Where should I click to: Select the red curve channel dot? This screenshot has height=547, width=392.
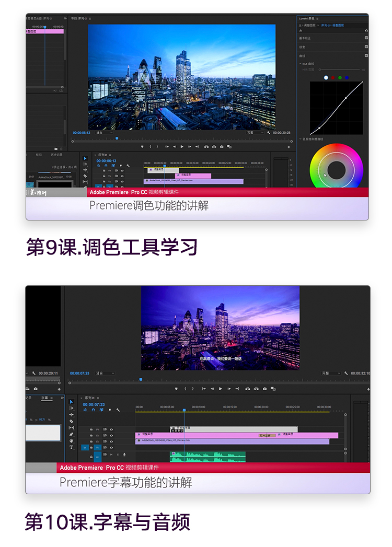tap(333, 77)
